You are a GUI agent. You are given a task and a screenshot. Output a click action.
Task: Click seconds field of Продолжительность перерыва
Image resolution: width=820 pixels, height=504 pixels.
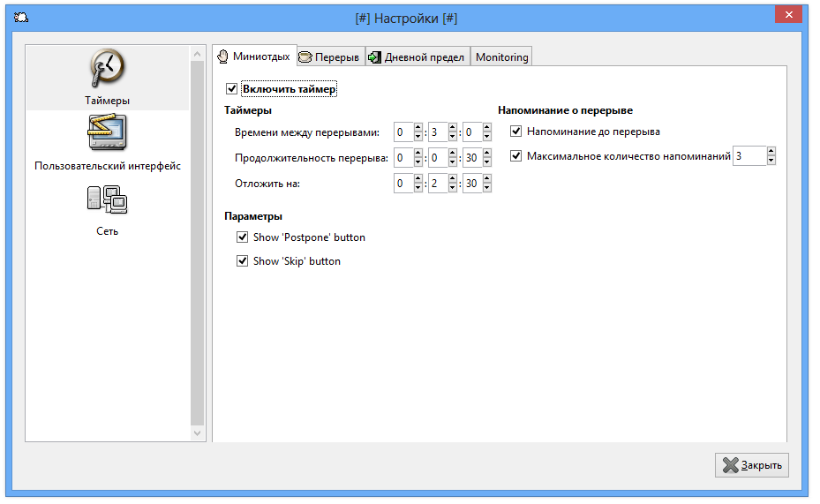(472, 158)
